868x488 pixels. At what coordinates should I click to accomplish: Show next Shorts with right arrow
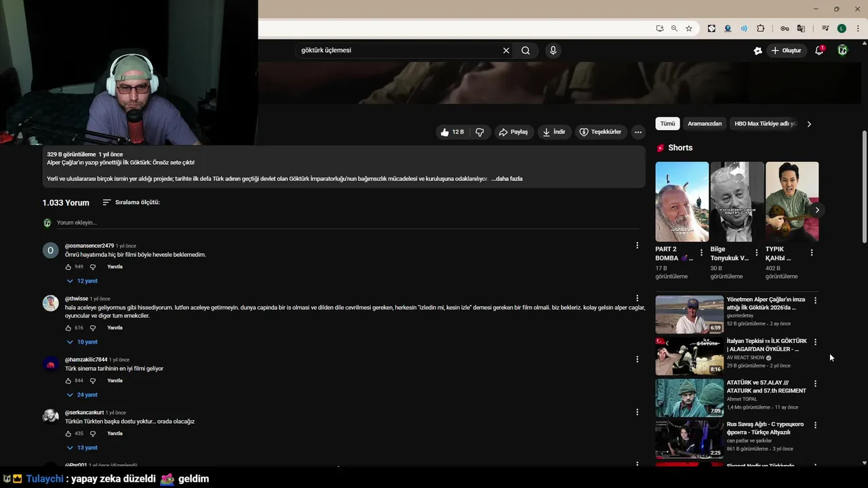click(x=817, y=210)
